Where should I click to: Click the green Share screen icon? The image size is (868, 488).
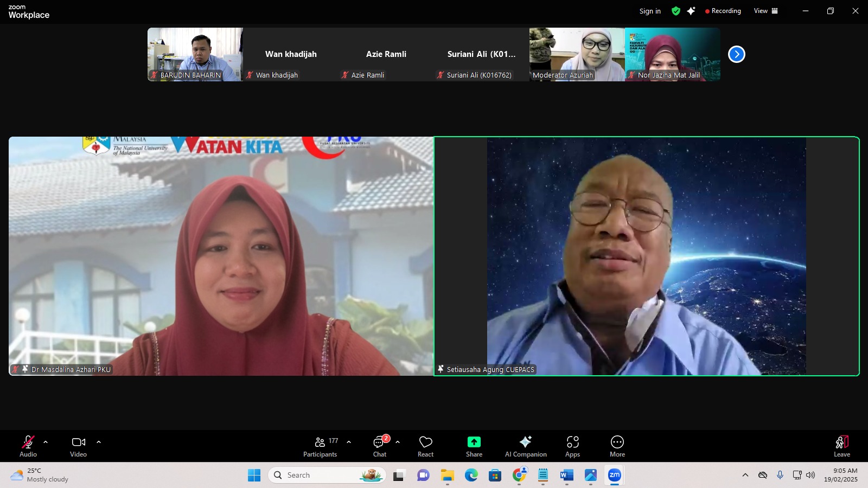pyautogui.click(x=474, y=442)
